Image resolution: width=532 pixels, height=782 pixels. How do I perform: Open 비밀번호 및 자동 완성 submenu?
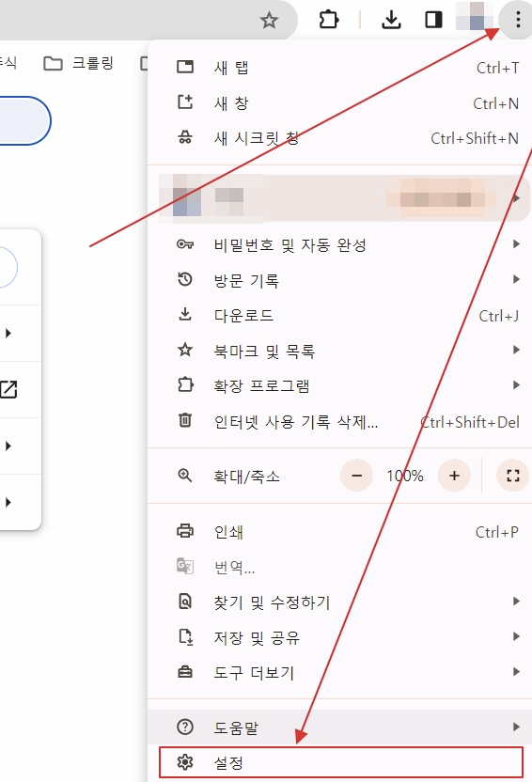[340, 244]
